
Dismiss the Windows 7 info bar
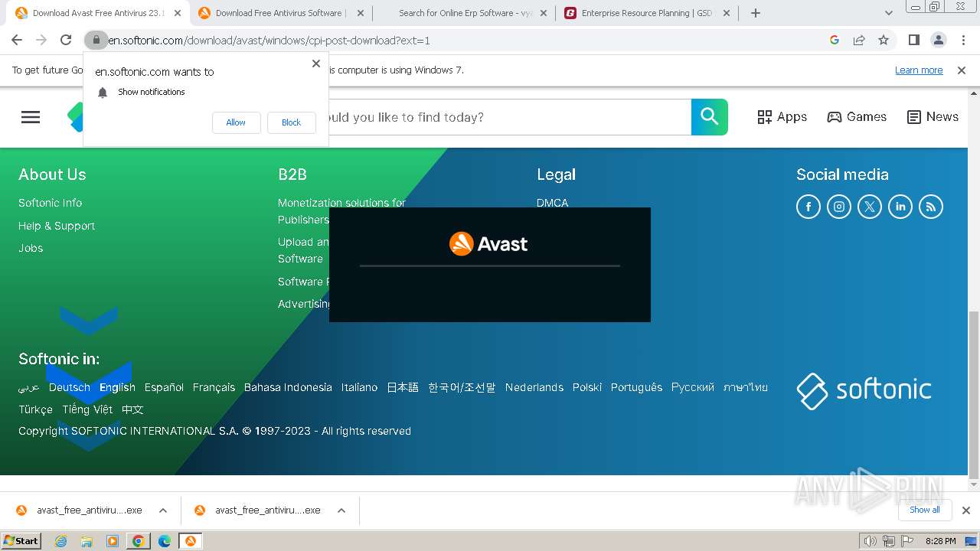(x=962, y=70)
